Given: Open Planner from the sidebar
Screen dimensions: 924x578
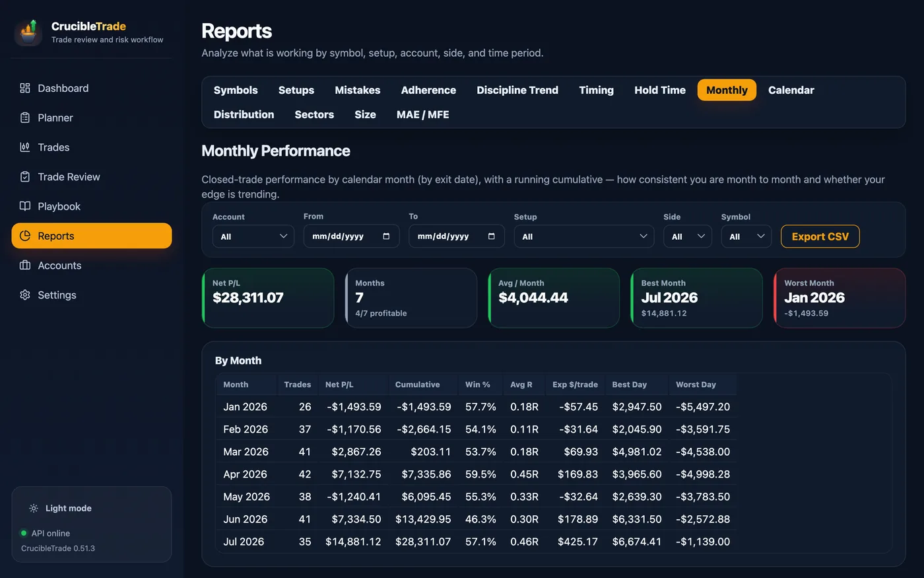Looking at the screenshot, I should click(x=92, y=118).
